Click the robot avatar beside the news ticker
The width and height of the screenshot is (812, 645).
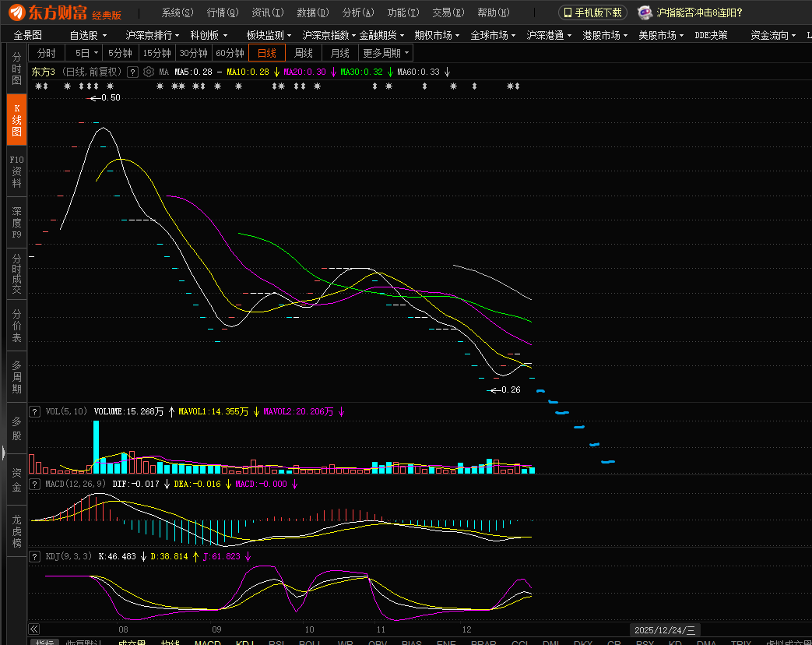pyautogui.click(x=645, y=12)
